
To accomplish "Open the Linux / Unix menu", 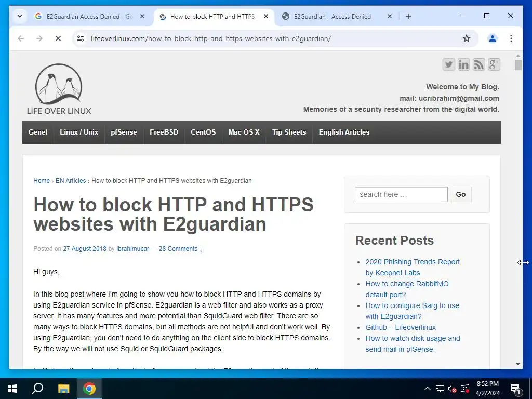I will tap(79, 132).
